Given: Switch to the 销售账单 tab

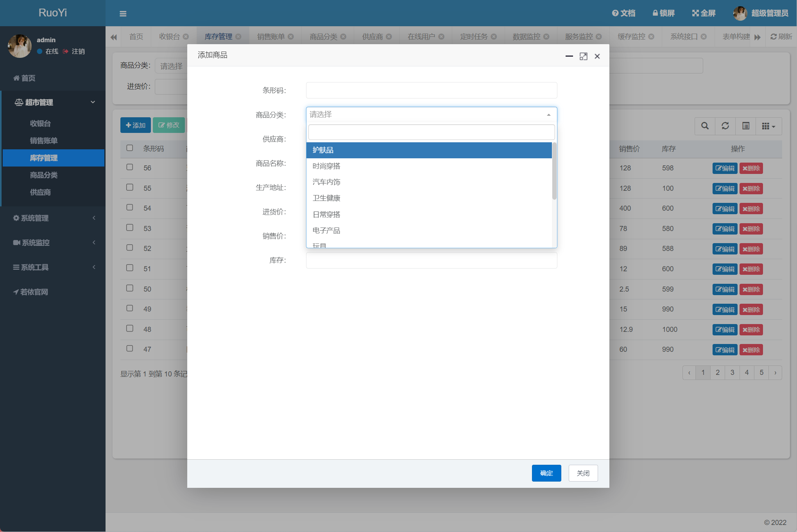Looking at the screenshot, I should [x=270, y=37].
